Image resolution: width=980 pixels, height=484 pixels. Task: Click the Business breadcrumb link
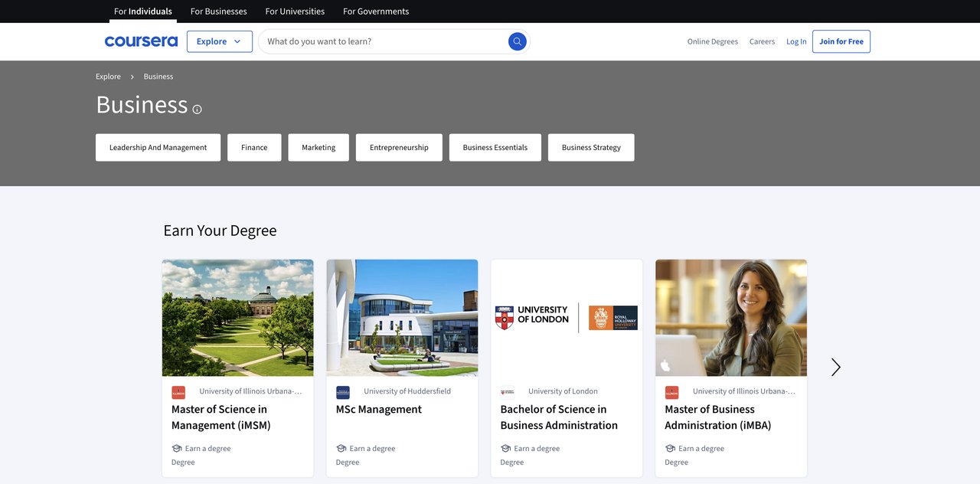click(158, 77)
